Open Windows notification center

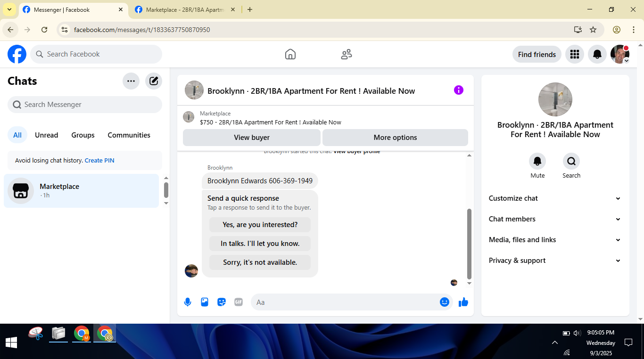tap(628, 343)
